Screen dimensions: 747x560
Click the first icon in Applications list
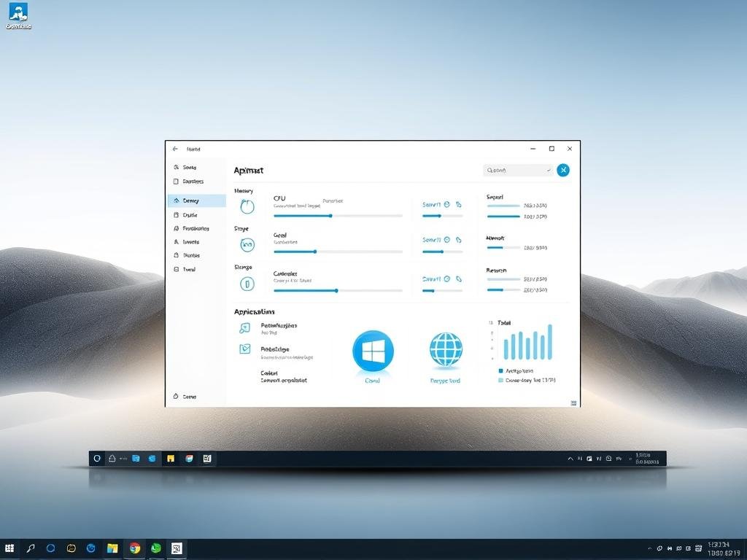pos(245,328)
